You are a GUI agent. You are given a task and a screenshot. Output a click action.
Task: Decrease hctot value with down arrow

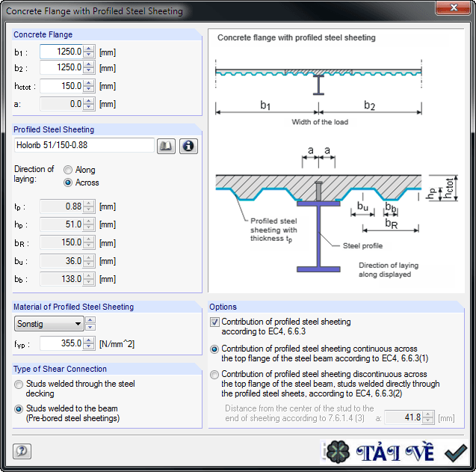[x=88, y=89]
